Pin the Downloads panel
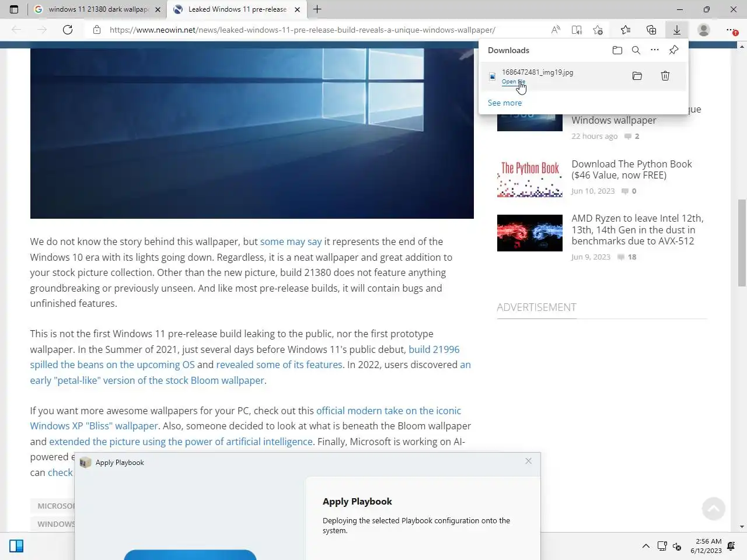 (674, 50)
